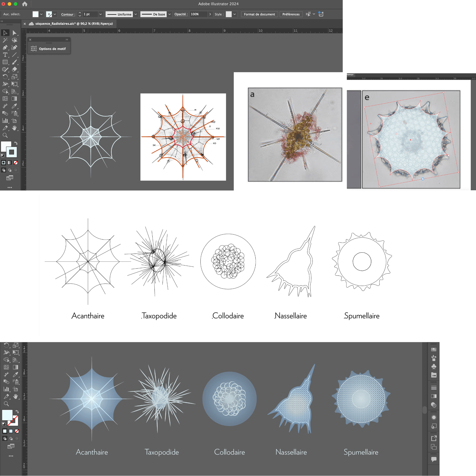Click the Contour label link
The height and width of the screenshot is (476, 476).
pos(68,14)
